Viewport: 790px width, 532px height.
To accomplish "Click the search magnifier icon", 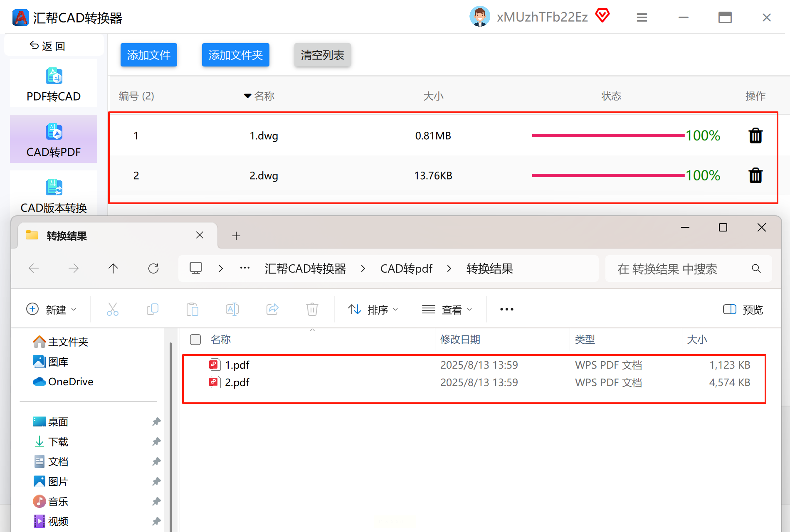I will [x=756, y=269].
